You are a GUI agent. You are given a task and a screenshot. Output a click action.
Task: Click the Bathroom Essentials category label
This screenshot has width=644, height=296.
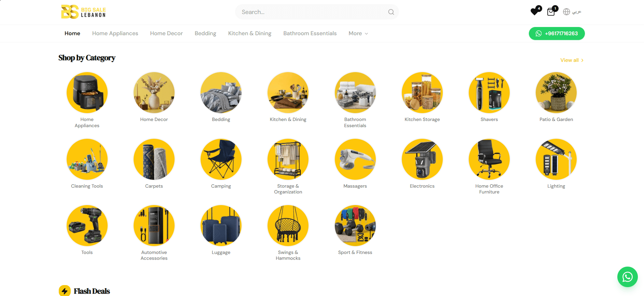pos(355,122)
